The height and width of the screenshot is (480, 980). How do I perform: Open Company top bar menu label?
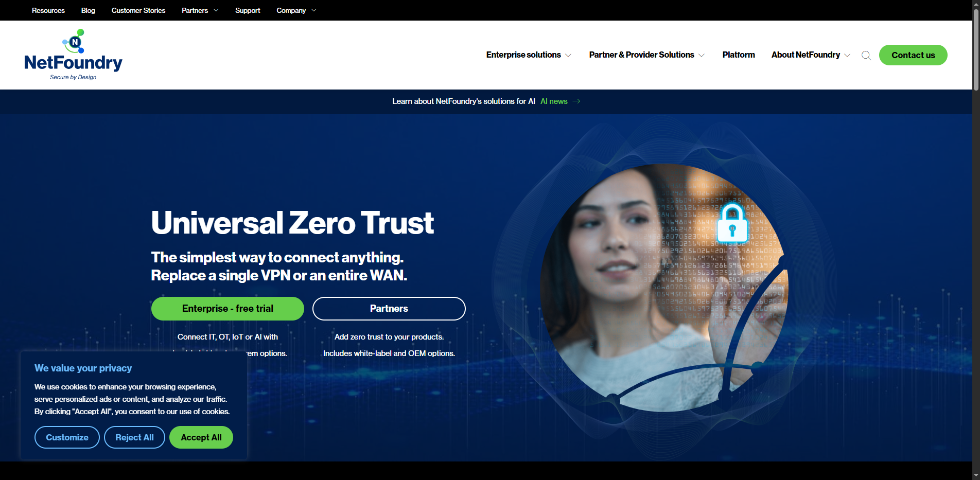[291, 10]
